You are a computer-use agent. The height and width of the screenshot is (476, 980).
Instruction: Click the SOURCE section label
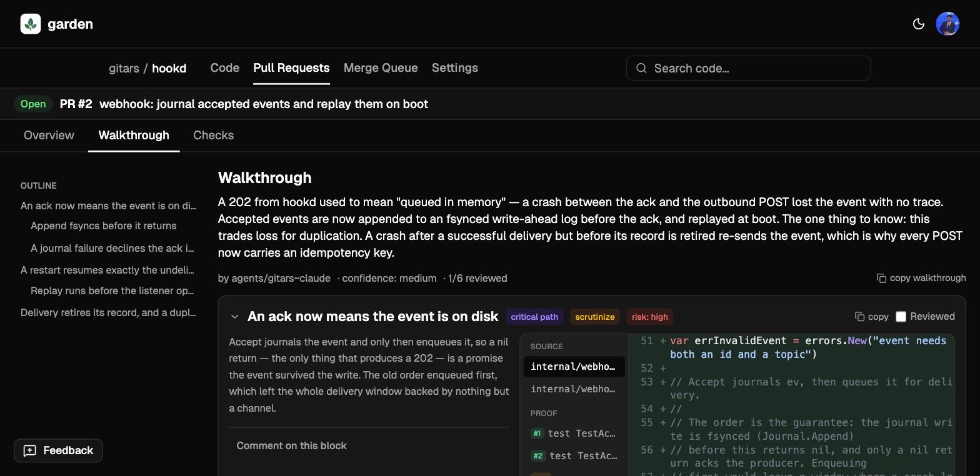(547, 346)
